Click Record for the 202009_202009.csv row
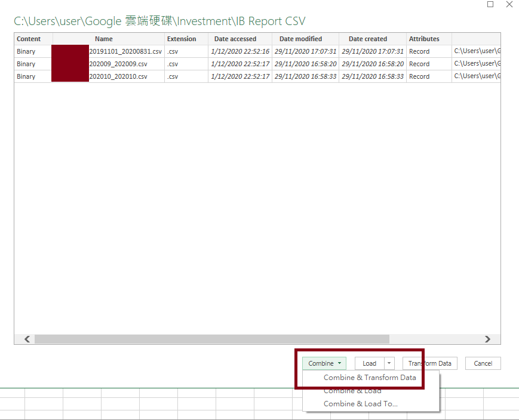Viewport: 519px width, 420px height. pyautogui.click(x=419, y=64)
